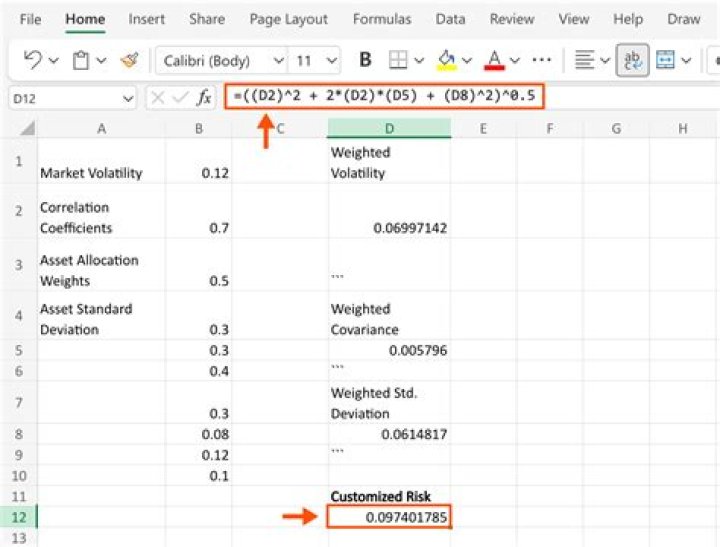Click the Select All corner triangle
Screen dimensions: 720x547
(x=27, y=129)
